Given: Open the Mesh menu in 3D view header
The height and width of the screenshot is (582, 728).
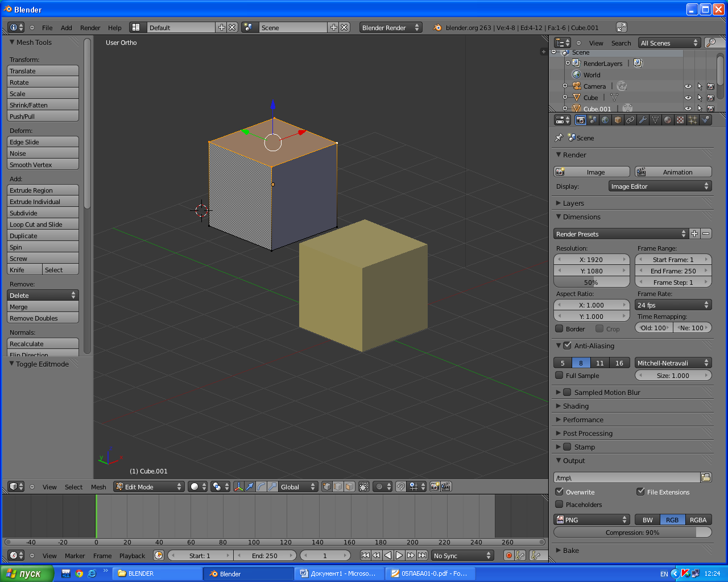Looking at the screenshot, I should pyautogui.click(x=98, y=487).
